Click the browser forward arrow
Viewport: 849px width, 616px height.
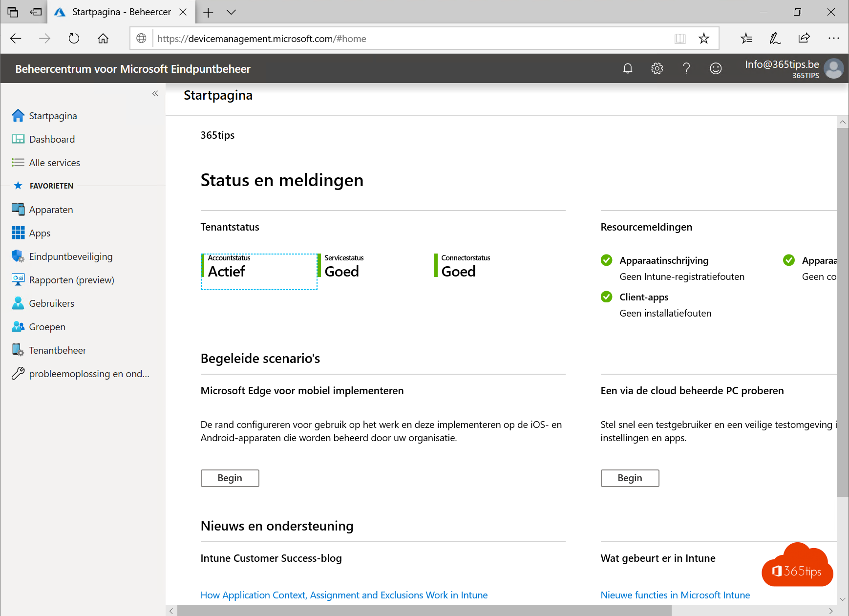click(x=44, y=39)
